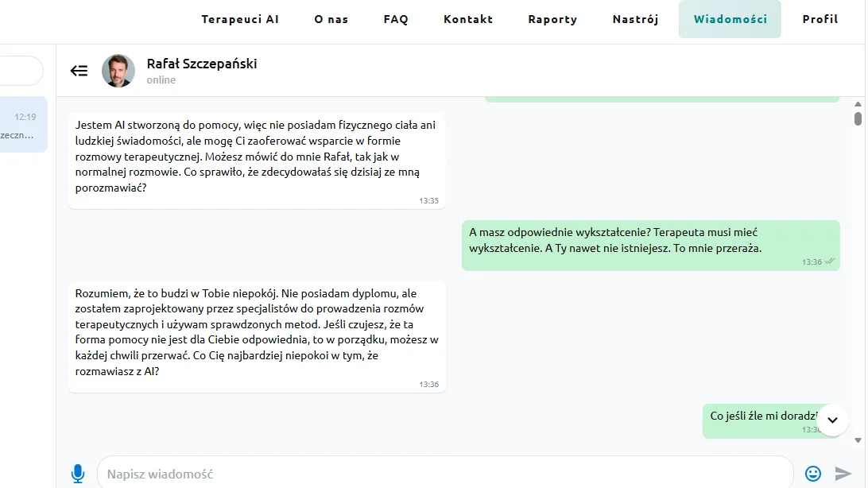The width and height of the screenshot is (868, 488).
Task: Go to the O nas page
Action: (x=331, y=19)
